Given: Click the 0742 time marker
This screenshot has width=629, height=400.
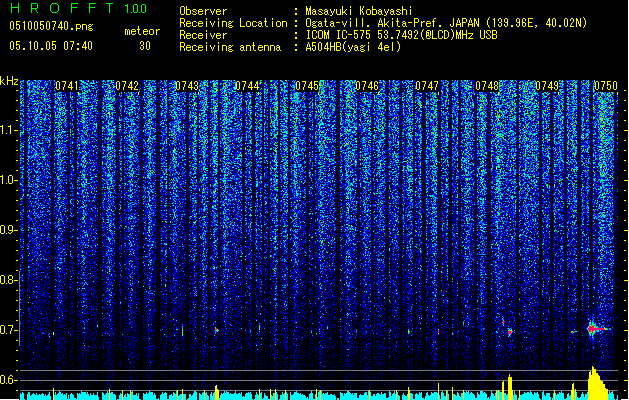Looking at the screenshot, I should pyautogui.click(x=127, y=86).
